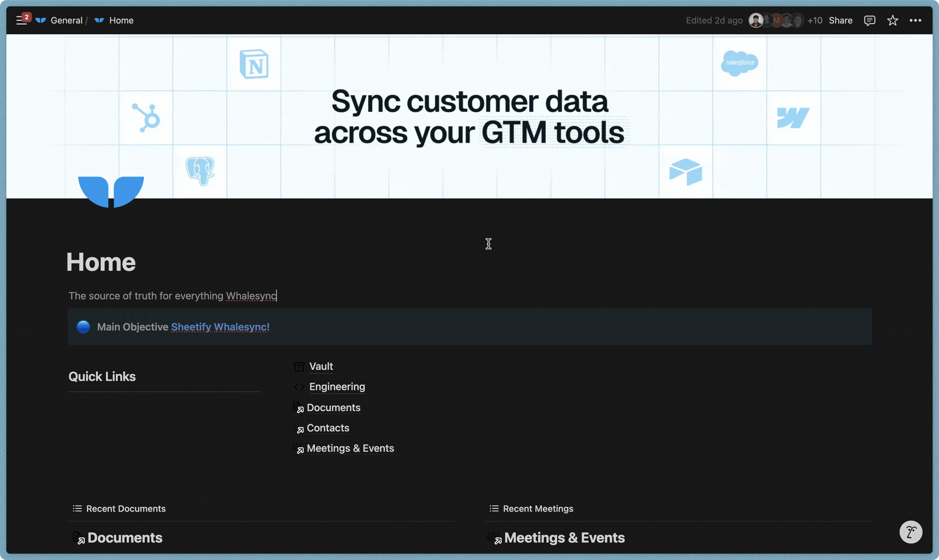Open the sidebar with the hamburger menu icon
939x560 pixels.
[21, 20]
